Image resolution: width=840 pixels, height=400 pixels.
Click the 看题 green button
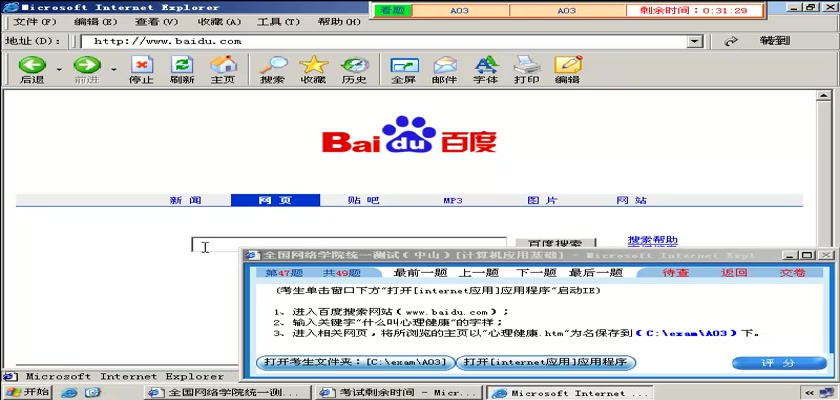pos(393,10)
